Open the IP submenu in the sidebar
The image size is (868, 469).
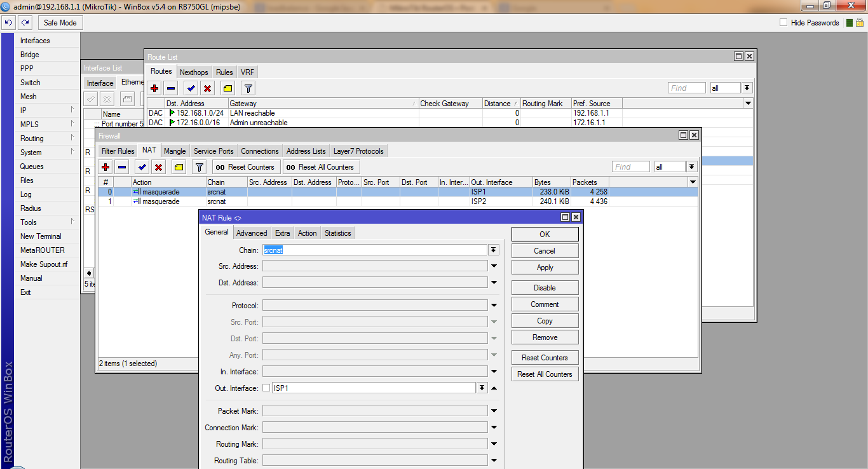48,111
